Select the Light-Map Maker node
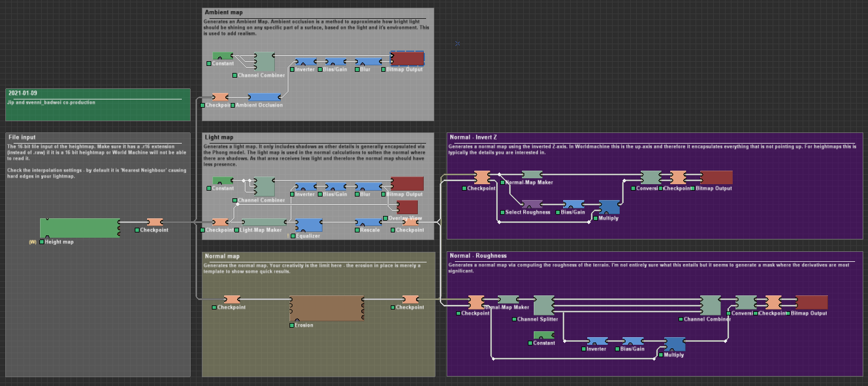Viewport: 868px width, 386px height. pyautogui.click(x=264, y=222)
